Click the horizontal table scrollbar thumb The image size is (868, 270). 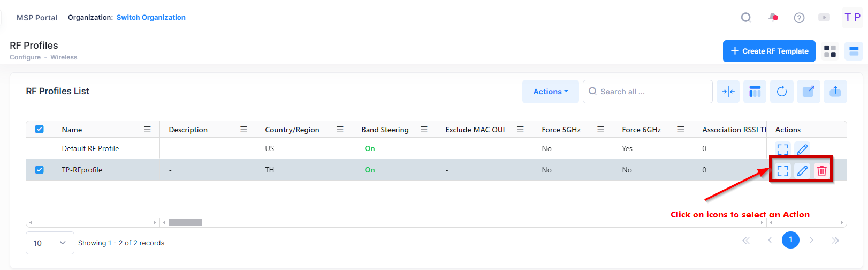pyautogui.click(x=185, y=222)
